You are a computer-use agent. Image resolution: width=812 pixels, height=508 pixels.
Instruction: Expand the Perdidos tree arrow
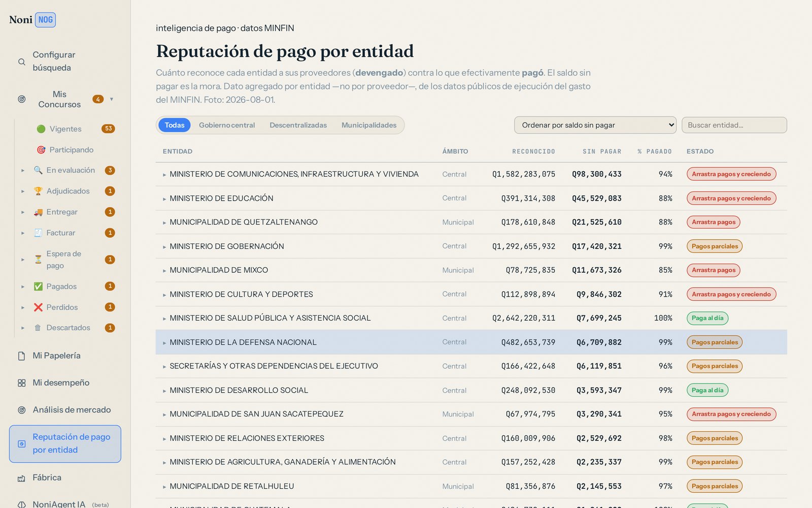click(x=23, y=308)
